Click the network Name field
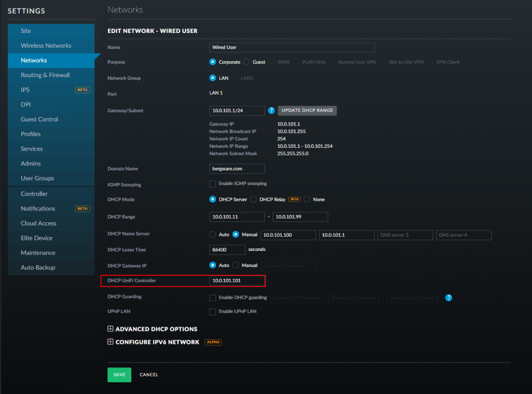This screenshot has width=532, height=394. [x=292, y=47]
